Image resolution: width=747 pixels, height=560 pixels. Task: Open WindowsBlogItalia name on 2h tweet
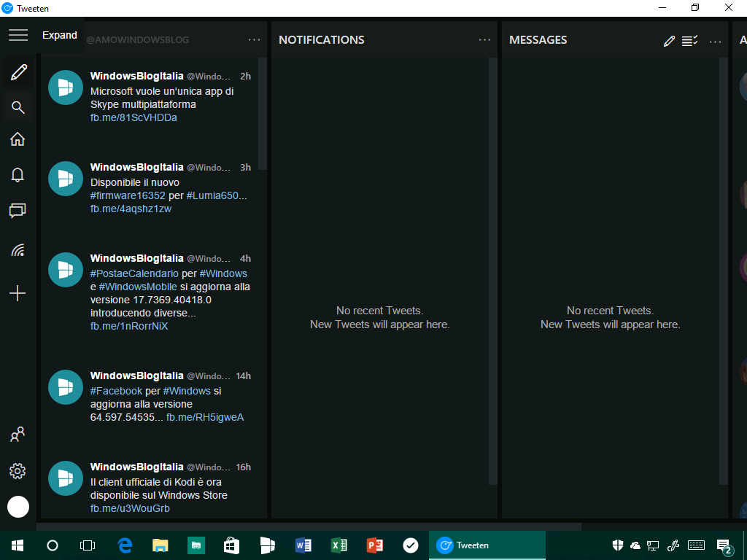click(137, 76)
